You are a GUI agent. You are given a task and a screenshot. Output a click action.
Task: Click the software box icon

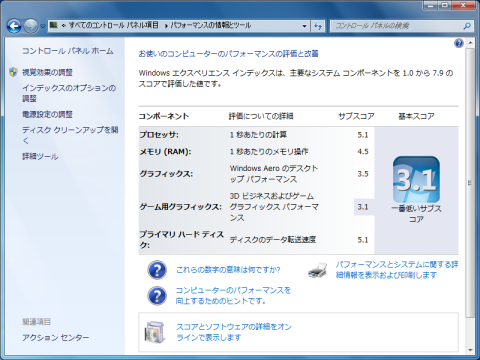[155, 332]
